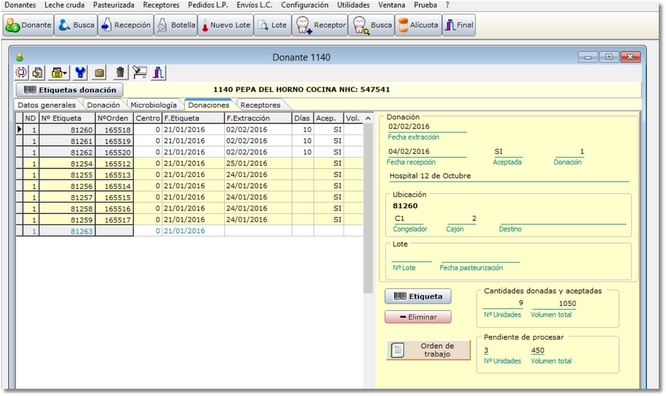Open the Botella toolbar button
666x396 pixels.
pos(176,25)
